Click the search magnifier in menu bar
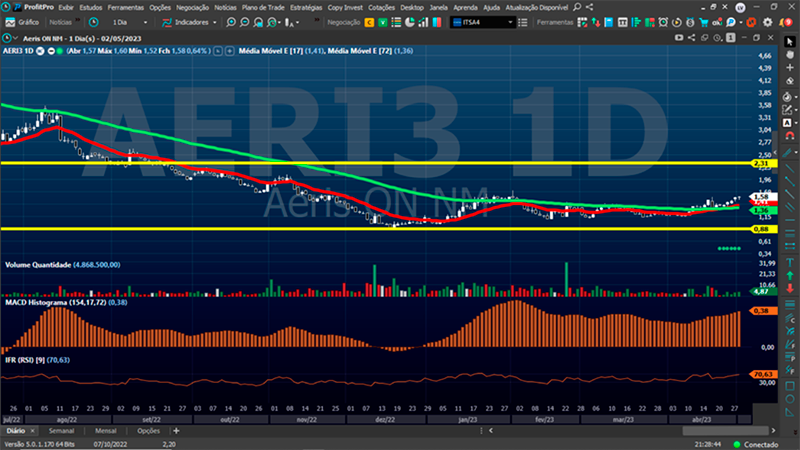Viewport: 800px width, 450px height. [x=577, y=7]
